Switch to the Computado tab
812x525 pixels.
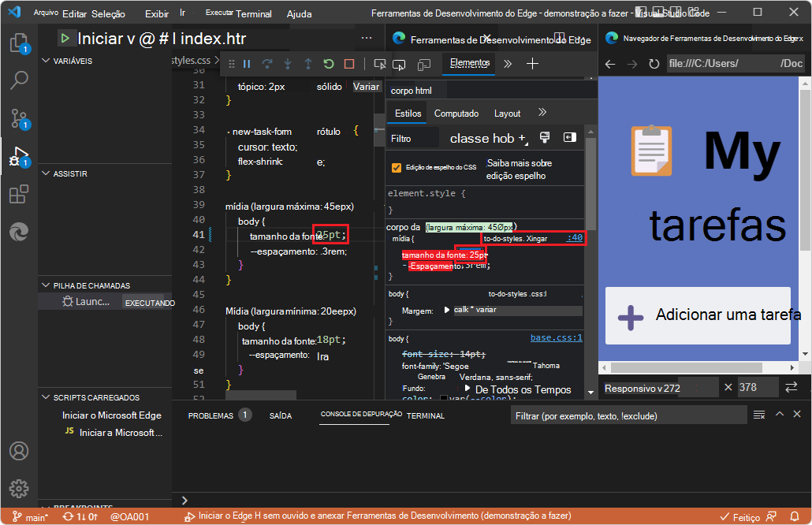tap(456, 114)
